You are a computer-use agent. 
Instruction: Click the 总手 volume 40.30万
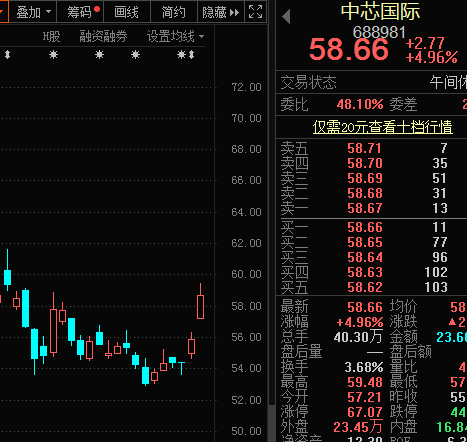pos(358,337)
